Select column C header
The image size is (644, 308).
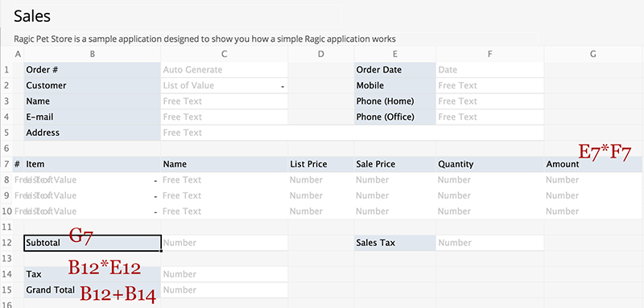point(225,54)
